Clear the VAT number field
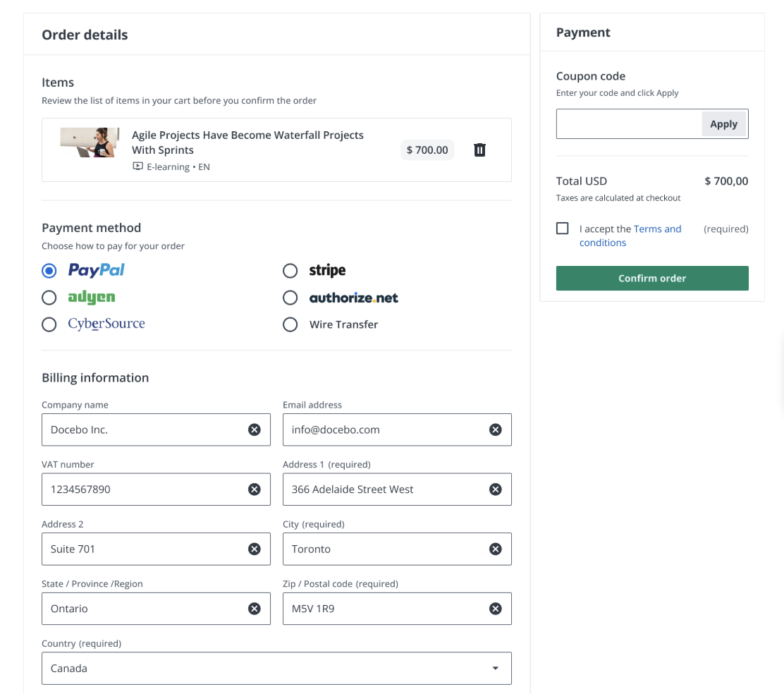Viewport: 784px width, 694px height. pyautogui.click(x=255, y=489)
